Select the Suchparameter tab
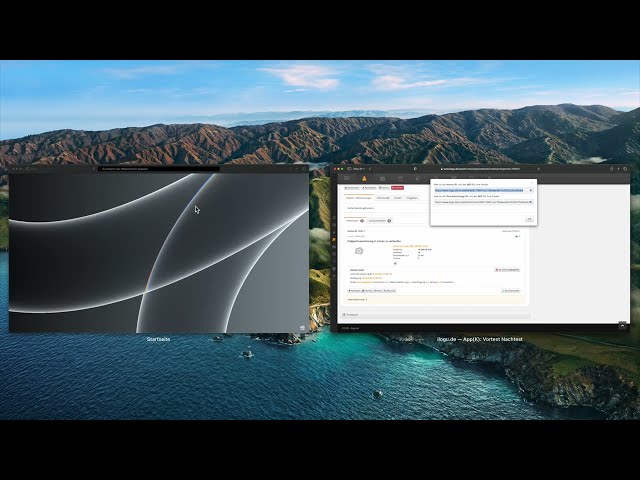This screenshot has height=480, width=640. (x=380, y=220)
